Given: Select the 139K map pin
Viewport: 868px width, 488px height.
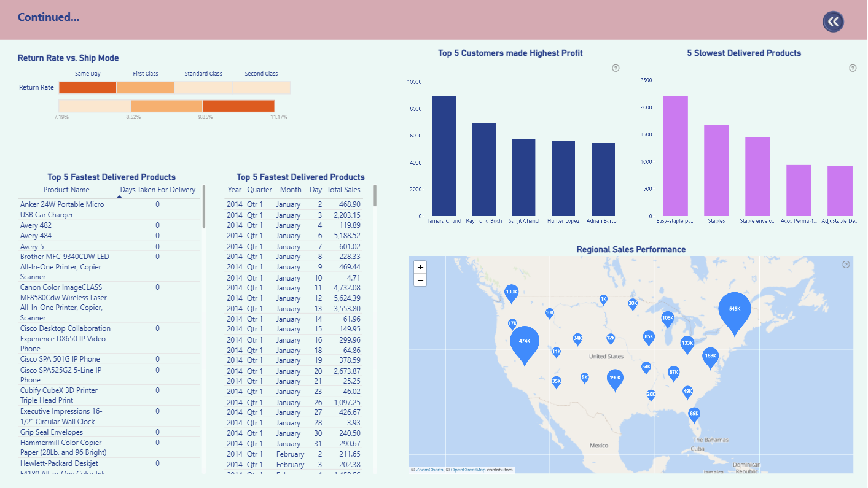Looking at the screenshot, I should pyautogui.click(x=511, y=293).
